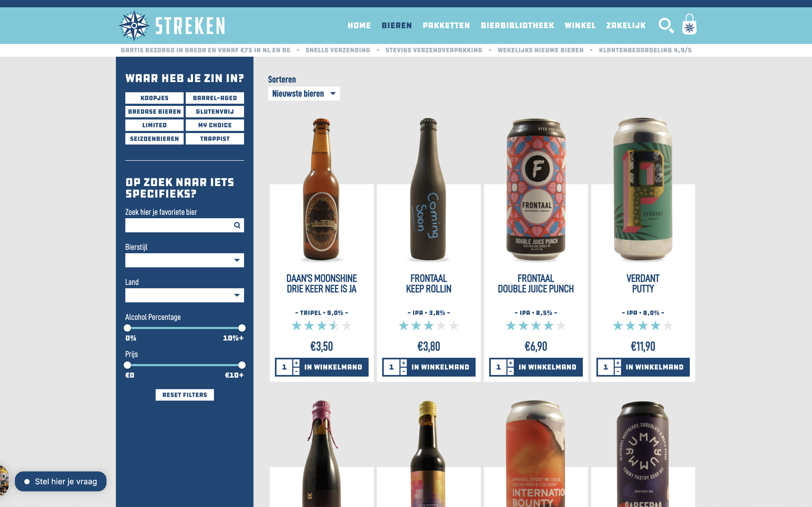
Task: Toggle the Barrel-Aged filter tag
Action: point(215,98)
